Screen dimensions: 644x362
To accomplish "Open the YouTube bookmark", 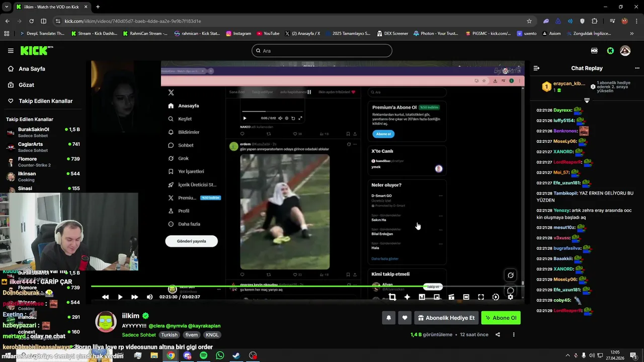I will [268, 34].
